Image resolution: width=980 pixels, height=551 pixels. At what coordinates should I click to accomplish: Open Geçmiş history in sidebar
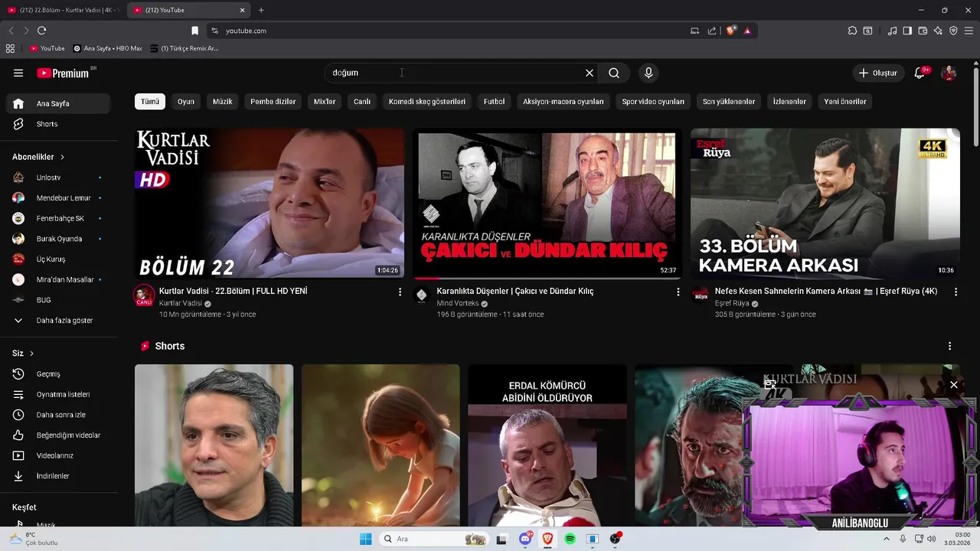tap(58, 374)
